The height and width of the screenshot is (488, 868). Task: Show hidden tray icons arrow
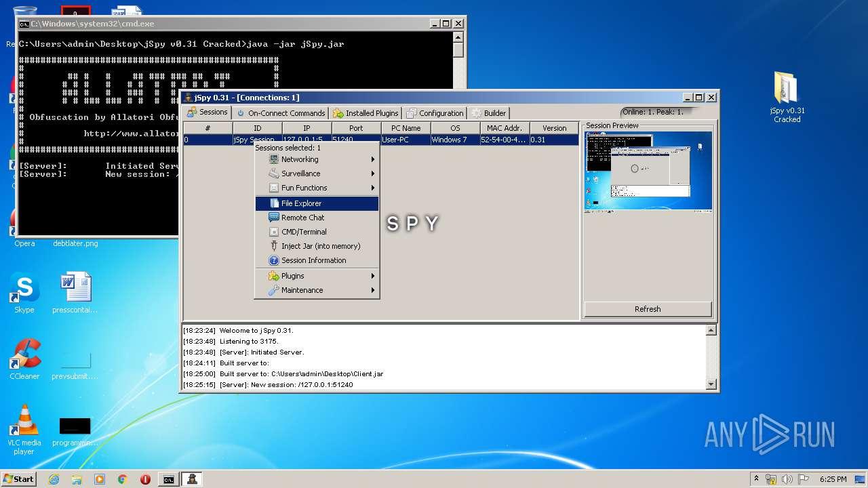coord(756,479)
